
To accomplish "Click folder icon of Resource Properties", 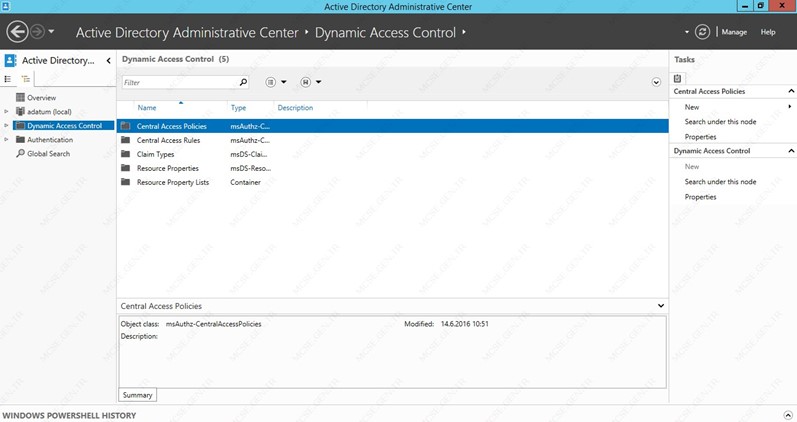I will [126, 168].
